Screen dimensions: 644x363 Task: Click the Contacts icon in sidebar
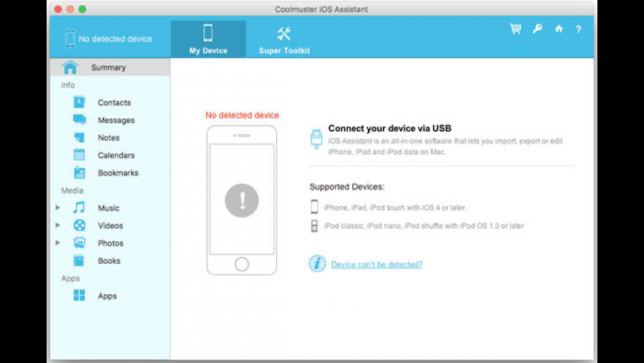click(x=79, y=102)
